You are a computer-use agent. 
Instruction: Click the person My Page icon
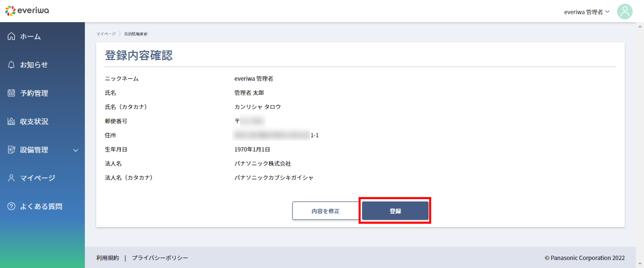click(x=11, y=178)
